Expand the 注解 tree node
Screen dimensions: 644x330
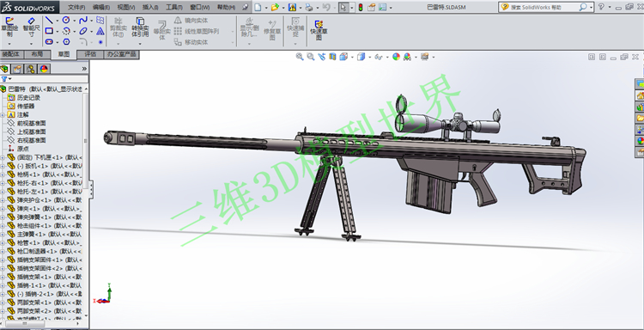point(3,114)
